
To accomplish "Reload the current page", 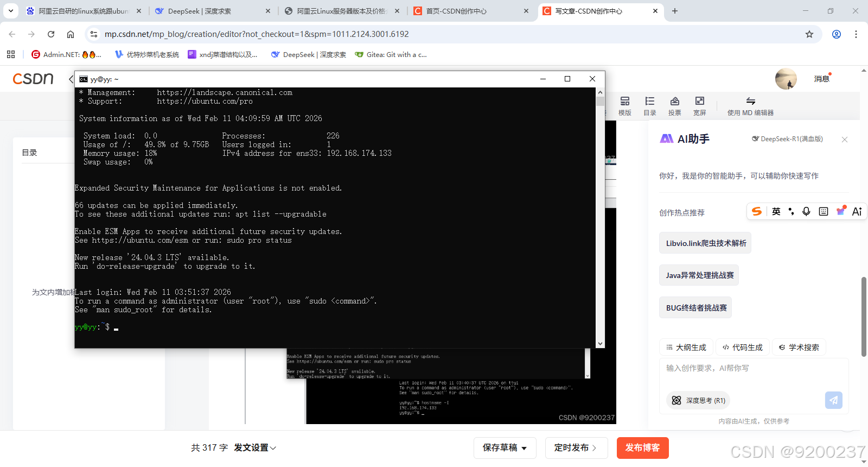I will [51, 34].
